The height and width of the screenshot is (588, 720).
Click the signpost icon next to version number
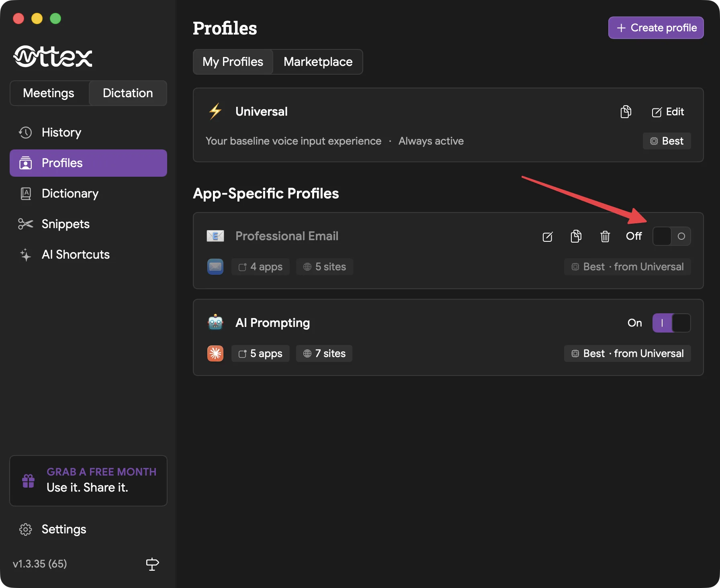pos(152,564)
